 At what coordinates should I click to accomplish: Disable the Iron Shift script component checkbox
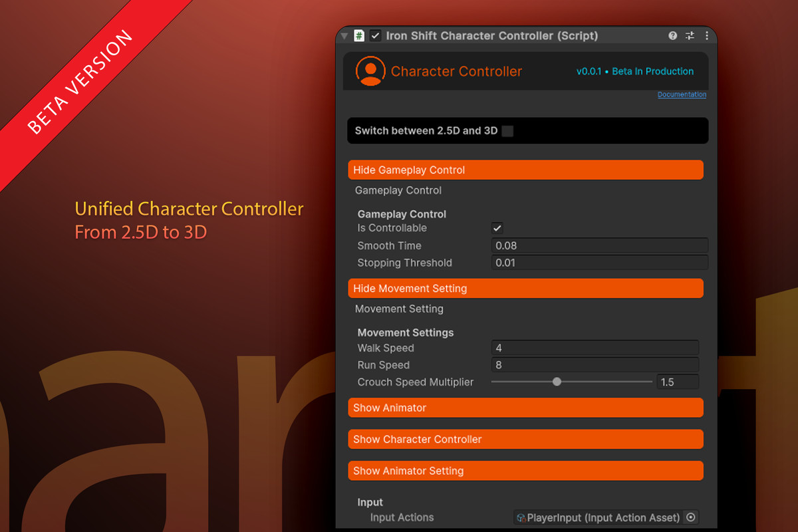[x=376, y=36]
